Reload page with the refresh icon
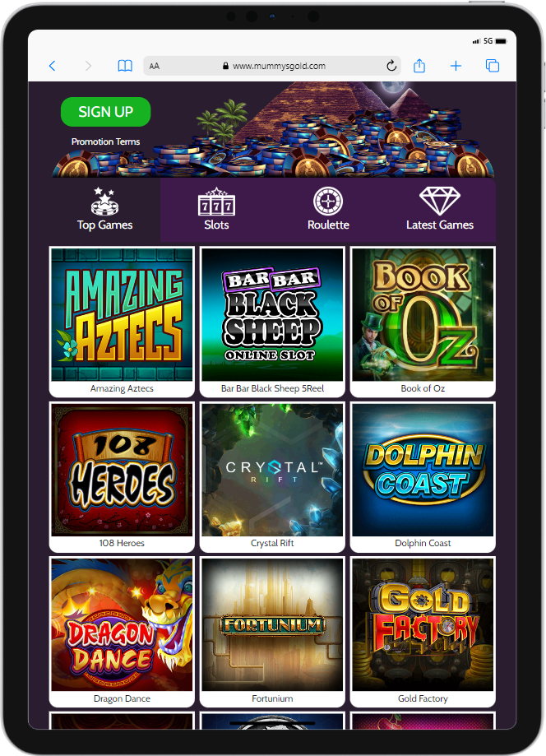The height and width of the screenshot is (756, 546). click(x=391, y=66)
